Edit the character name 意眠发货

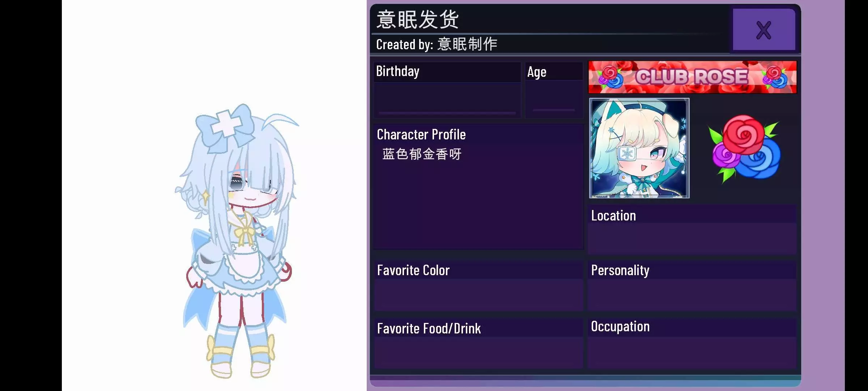click(x=418, y=20)
